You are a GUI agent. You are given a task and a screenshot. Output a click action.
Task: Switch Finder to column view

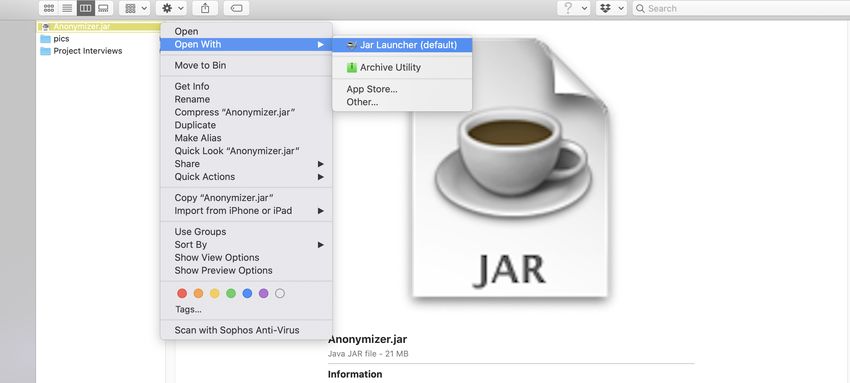(86, 8)
